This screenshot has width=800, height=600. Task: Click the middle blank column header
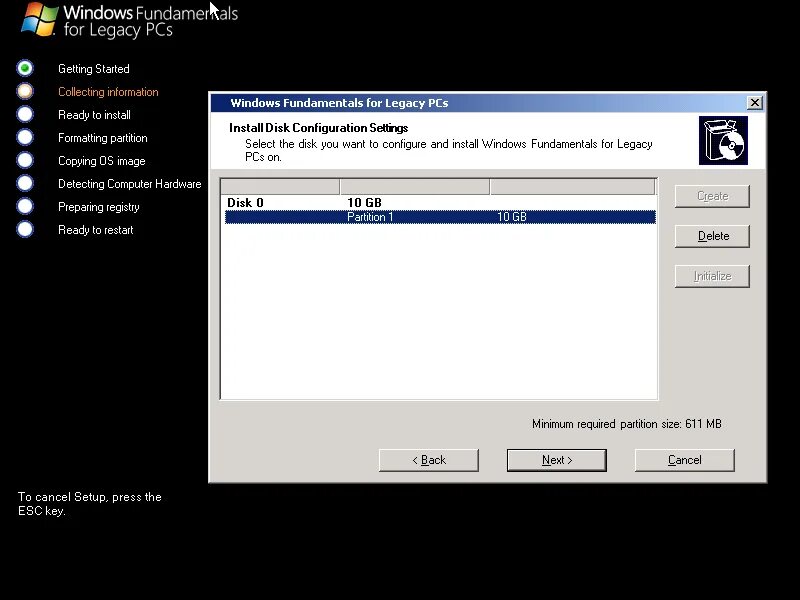(x=415, y=187)
